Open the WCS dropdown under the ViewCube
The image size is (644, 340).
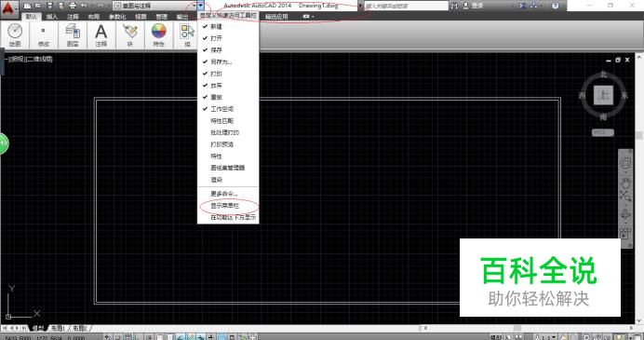tap(602, 132)
